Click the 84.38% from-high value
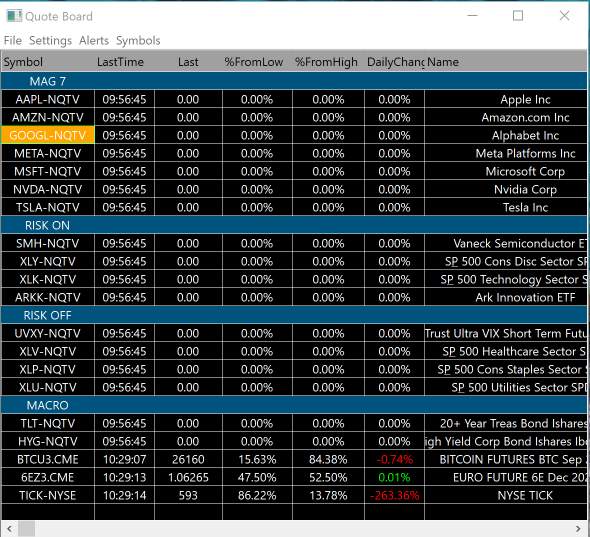 pyautogui.click(x=328, y=459)
